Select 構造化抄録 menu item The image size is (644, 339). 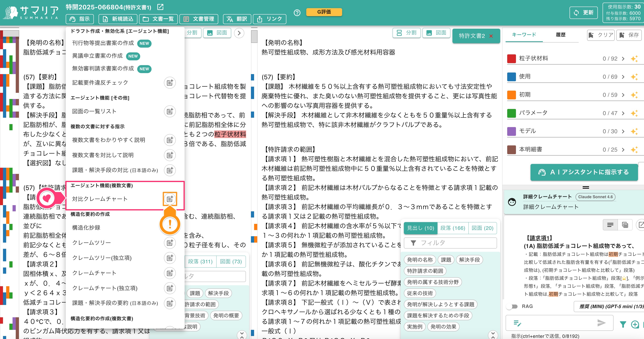click(86, 228)
